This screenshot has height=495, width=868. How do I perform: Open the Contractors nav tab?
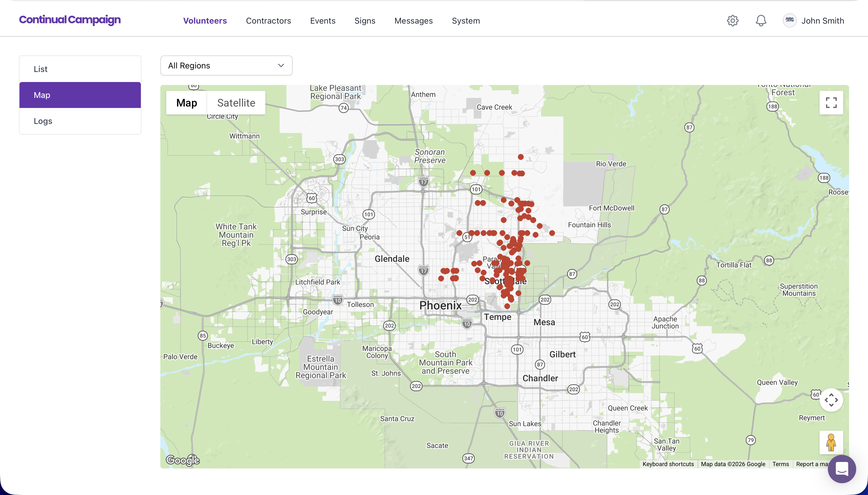point(268,21)
